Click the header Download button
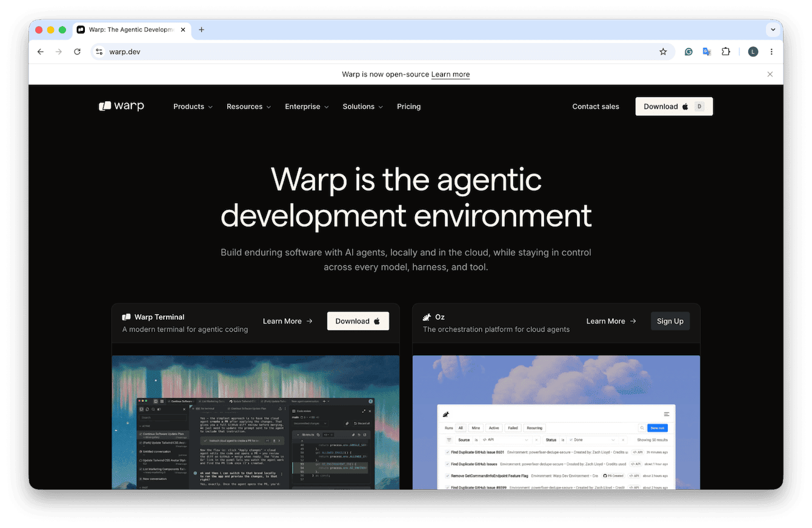The width and height of the screenshot is (812, 528). [x=674, y=106]
